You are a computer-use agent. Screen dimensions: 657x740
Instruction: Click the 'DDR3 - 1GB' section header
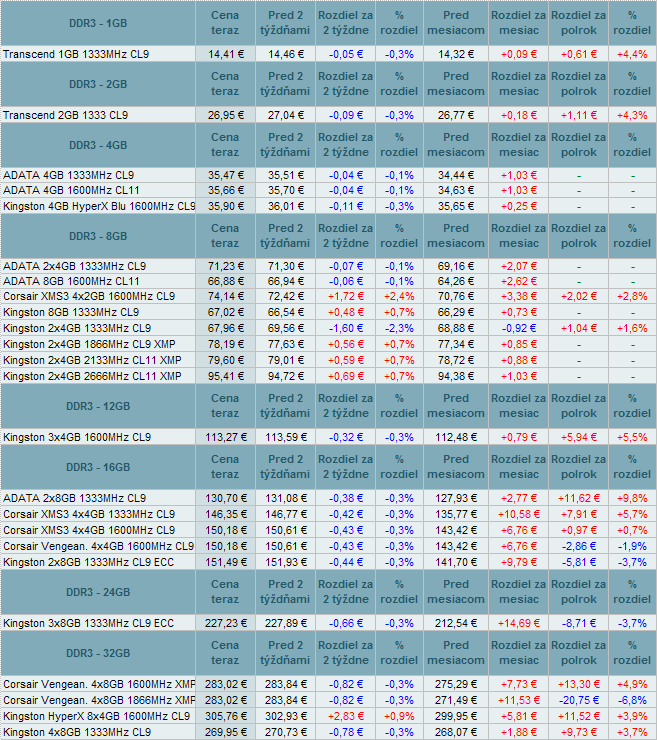click(98, 23)
